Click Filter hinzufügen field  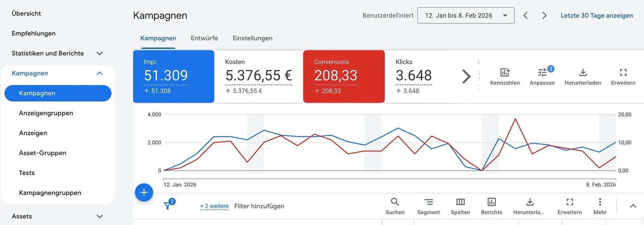(259, 206)
